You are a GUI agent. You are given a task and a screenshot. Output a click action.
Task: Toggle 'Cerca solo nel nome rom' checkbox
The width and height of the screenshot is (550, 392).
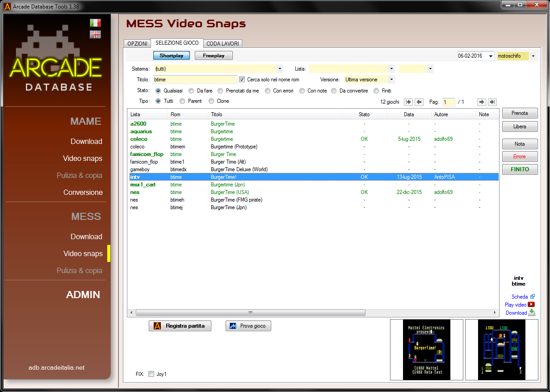pyautogui.click(x=242, y=80)
